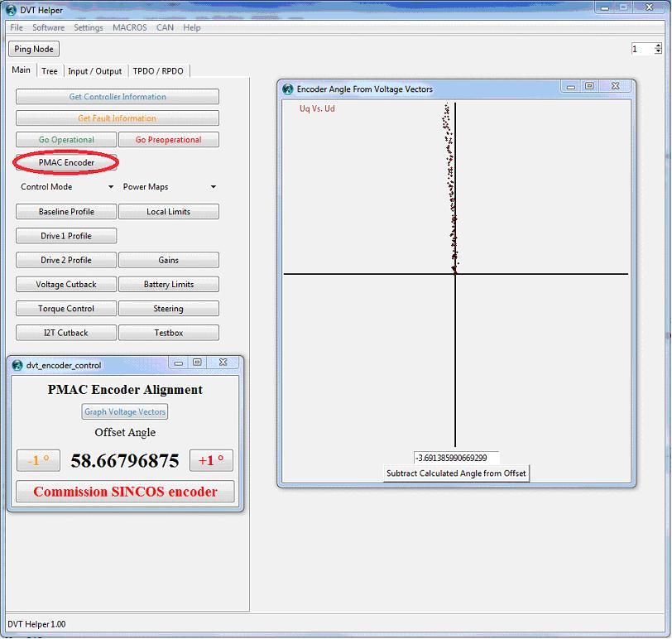Switch to the TPDO / RPDO tab
Screen dimensions: 672x639
[158, 71]
